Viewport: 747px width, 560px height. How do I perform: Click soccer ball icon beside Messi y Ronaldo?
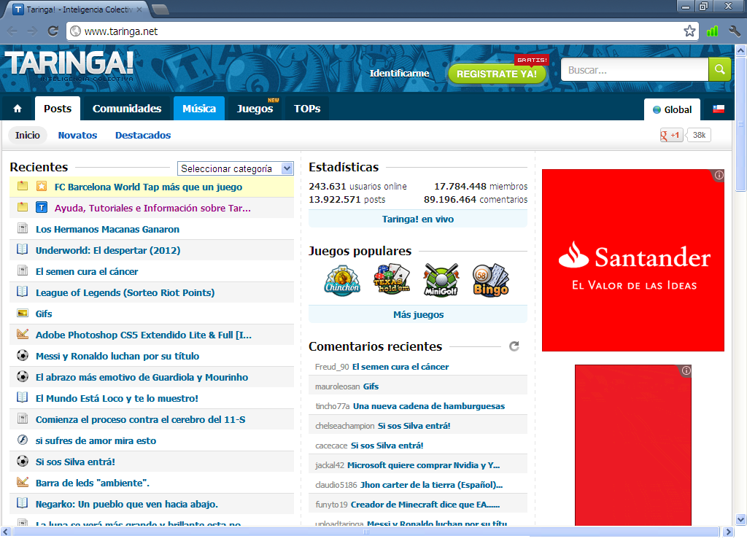tap(23, 355)
